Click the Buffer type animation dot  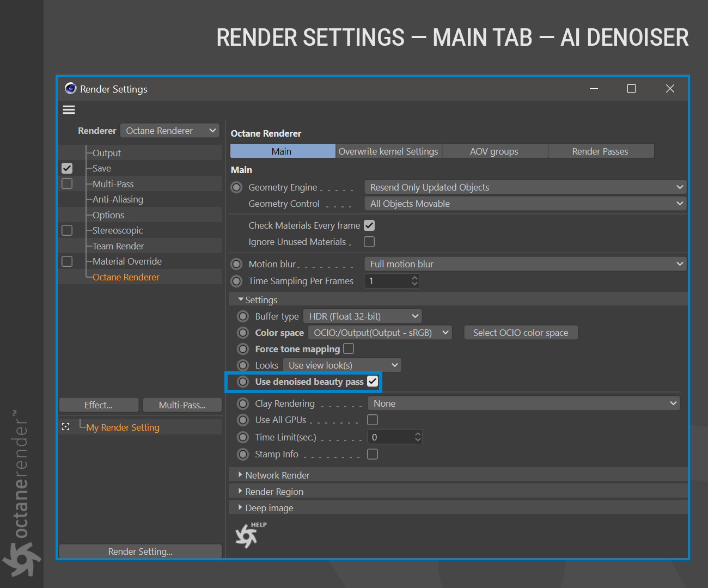243,316
